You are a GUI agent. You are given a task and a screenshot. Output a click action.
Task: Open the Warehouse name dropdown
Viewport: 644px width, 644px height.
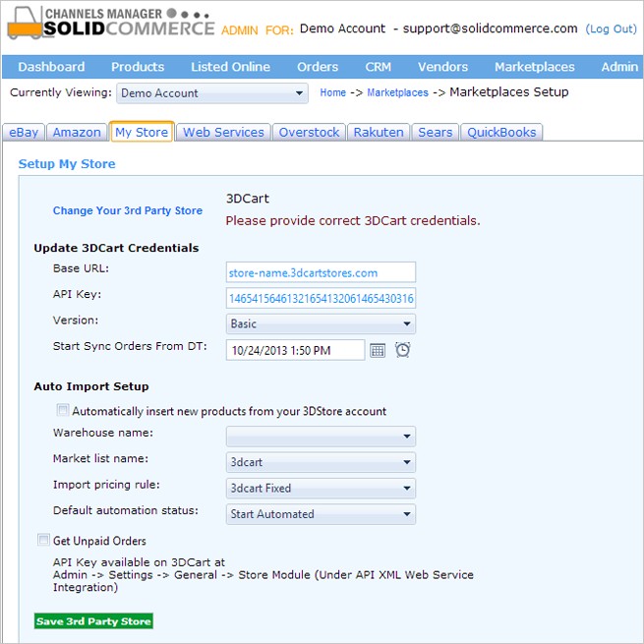tap(321, 437)
